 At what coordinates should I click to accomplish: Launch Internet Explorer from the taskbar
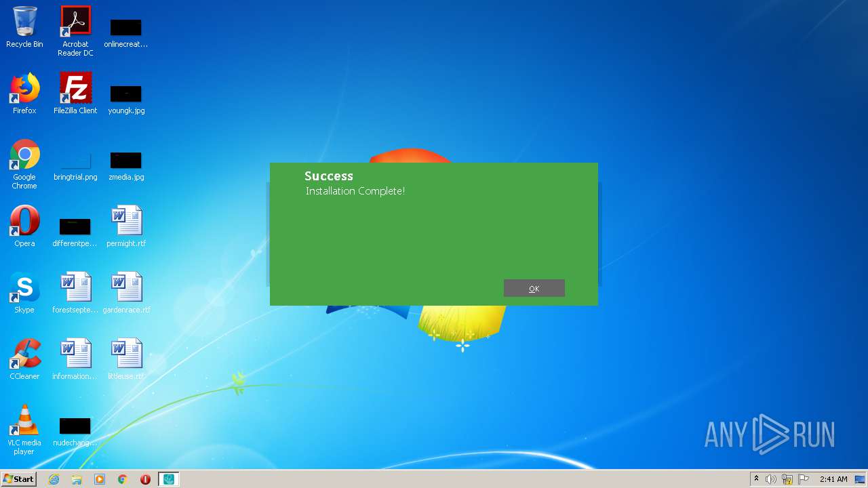tap(54, 479)
